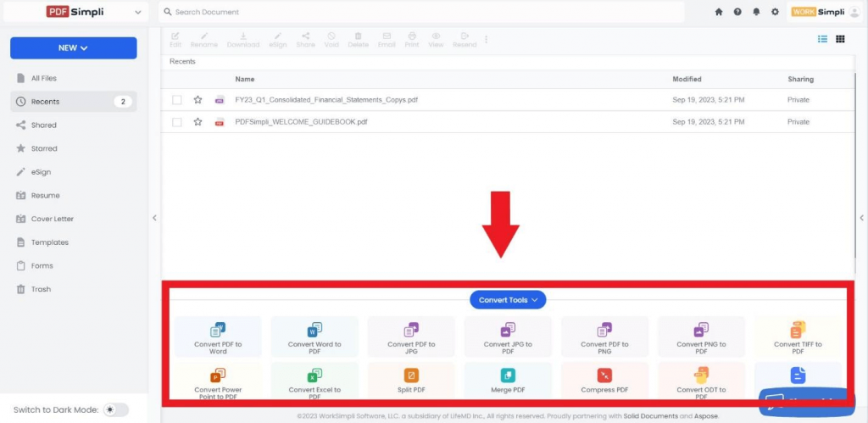Viewport: 868px width, 423px height.
Task: Choose the Merge PDF tool
Action: (x=508, y=381)
